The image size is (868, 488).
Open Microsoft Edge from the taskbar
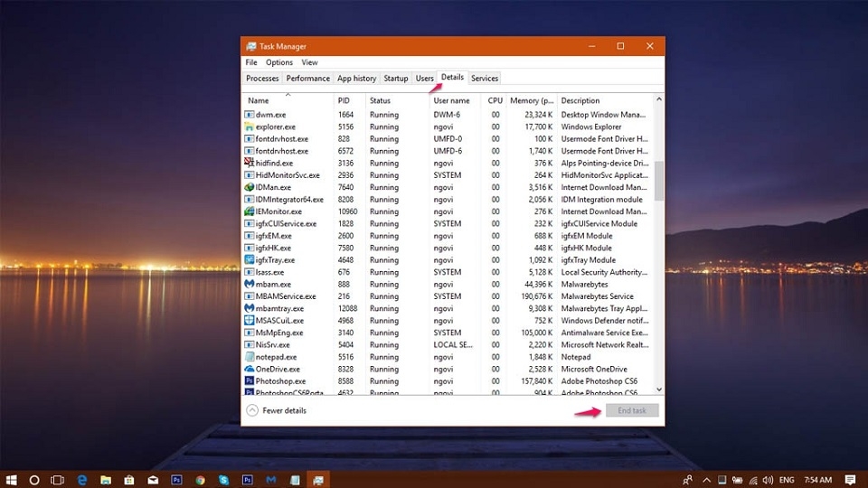pos(81,480)
